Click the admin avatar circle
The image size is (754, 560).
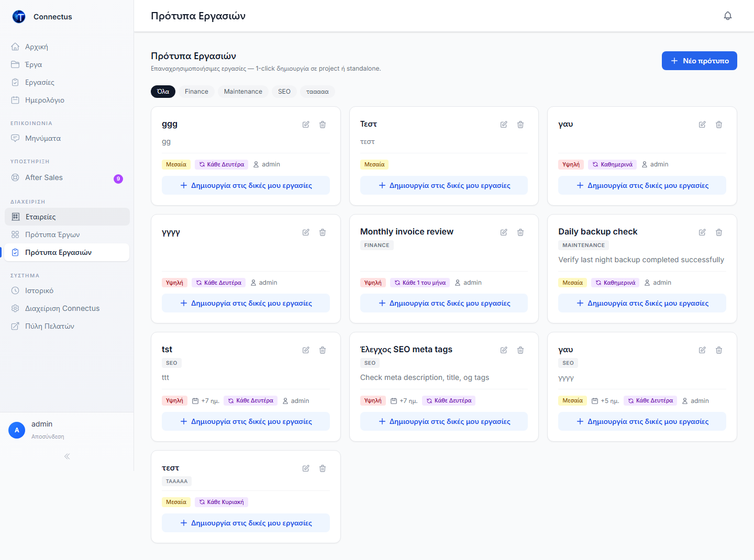pyautogui.click(x=17, y=430)
